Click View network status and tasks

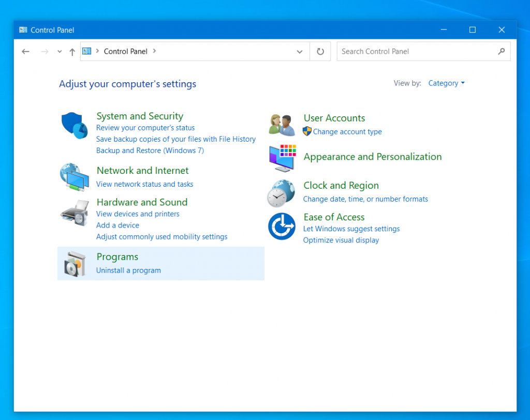[x=144, y=184]
